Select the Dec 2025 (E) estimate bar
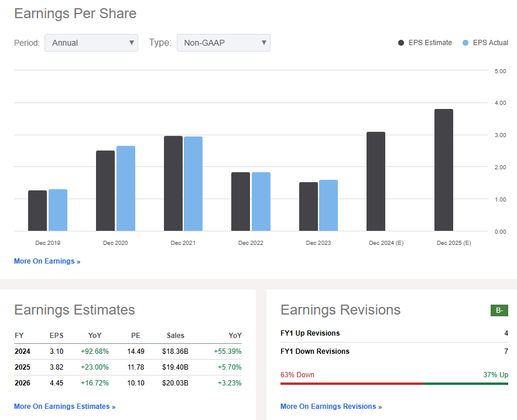 point(443,170)
